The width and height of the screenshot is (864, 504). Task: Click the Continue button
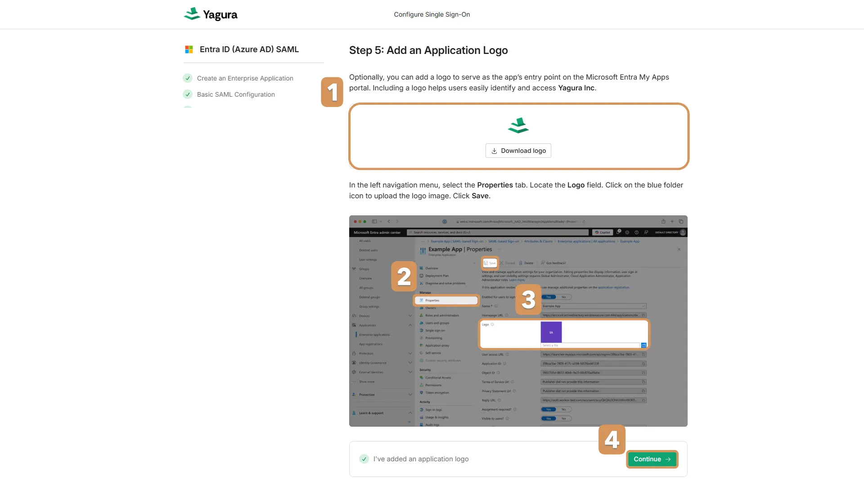652,459
